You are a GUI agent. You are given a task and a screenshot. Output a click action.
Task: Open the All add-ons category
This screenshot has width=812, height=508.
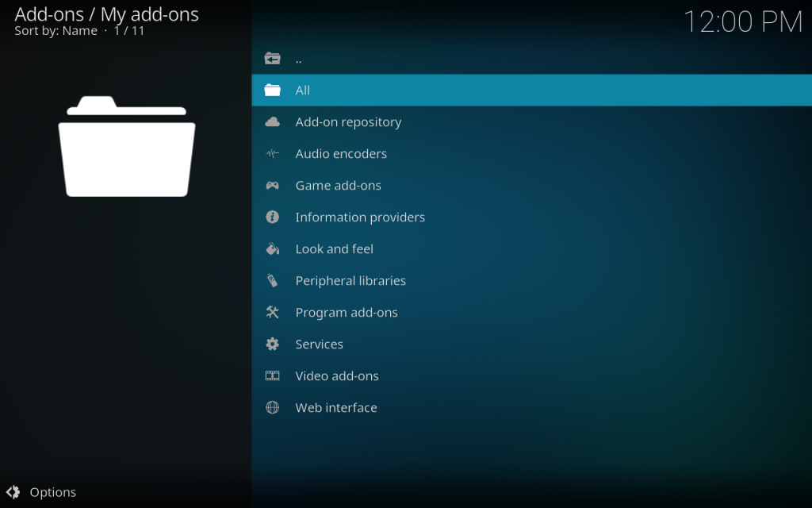coord(302,90)
